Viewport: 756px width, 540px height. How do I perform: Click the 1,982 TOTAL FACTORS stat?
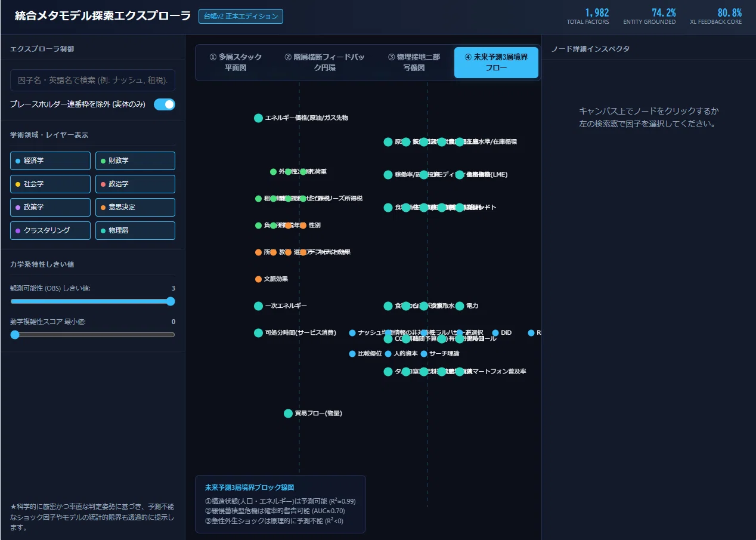coord(588,16)
